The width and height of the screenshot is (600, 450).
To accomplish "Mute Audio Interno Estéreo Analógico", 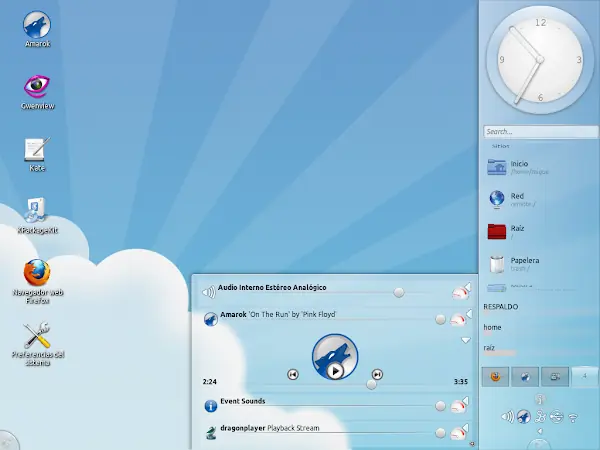I will 459,293.
